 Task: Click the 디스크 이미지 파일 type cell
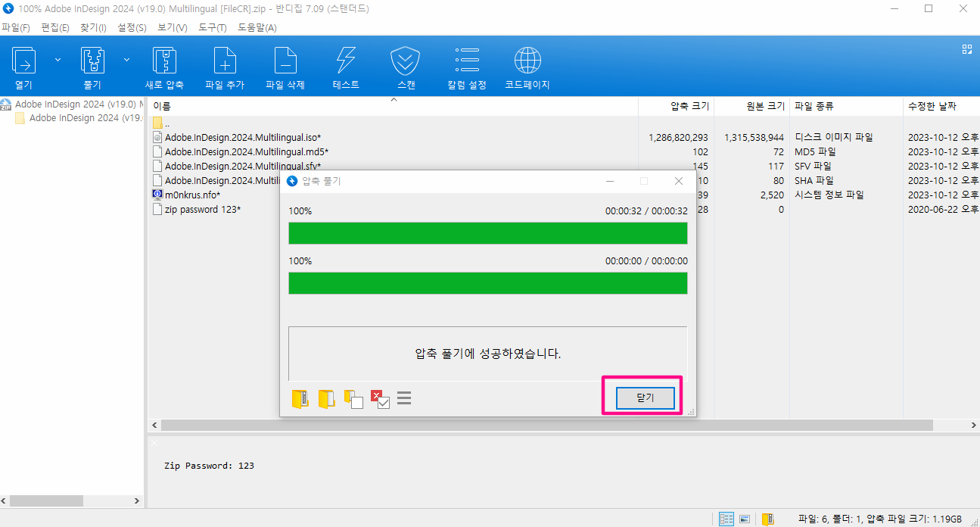click(x=834, y=138)
